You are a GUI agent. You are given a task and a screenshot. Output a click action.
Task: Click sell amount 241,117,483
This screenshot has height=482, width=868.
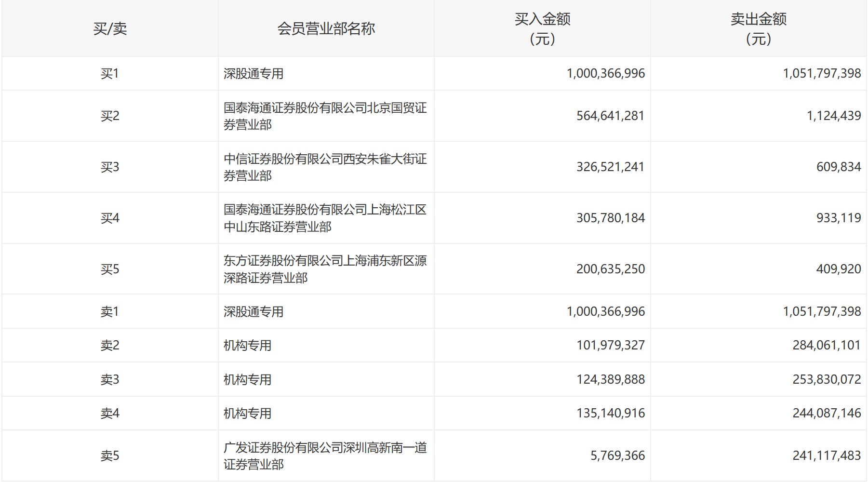coord(827,455)
